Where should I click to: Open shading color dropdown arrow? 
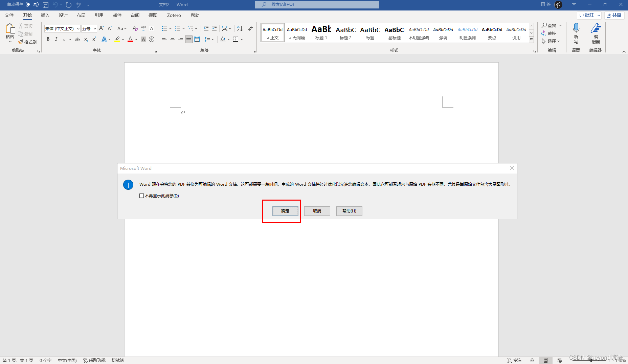click(229, 39)
